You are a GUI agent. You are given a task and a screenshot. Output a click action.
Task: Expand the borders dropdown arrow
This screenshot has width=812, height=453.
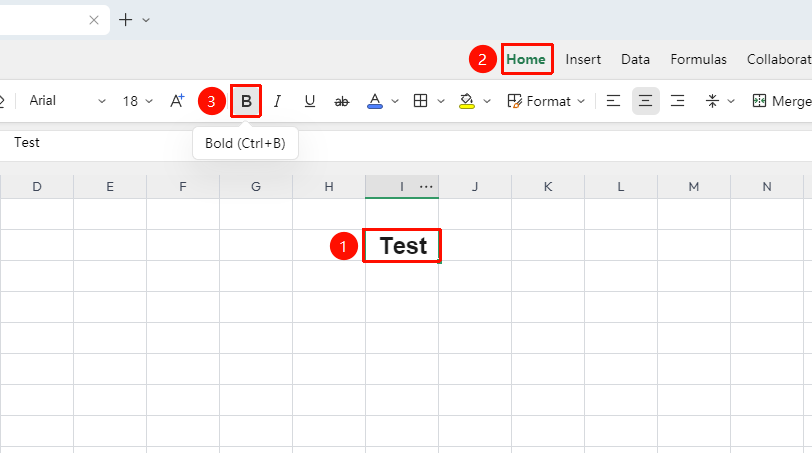tap(441, 101)
